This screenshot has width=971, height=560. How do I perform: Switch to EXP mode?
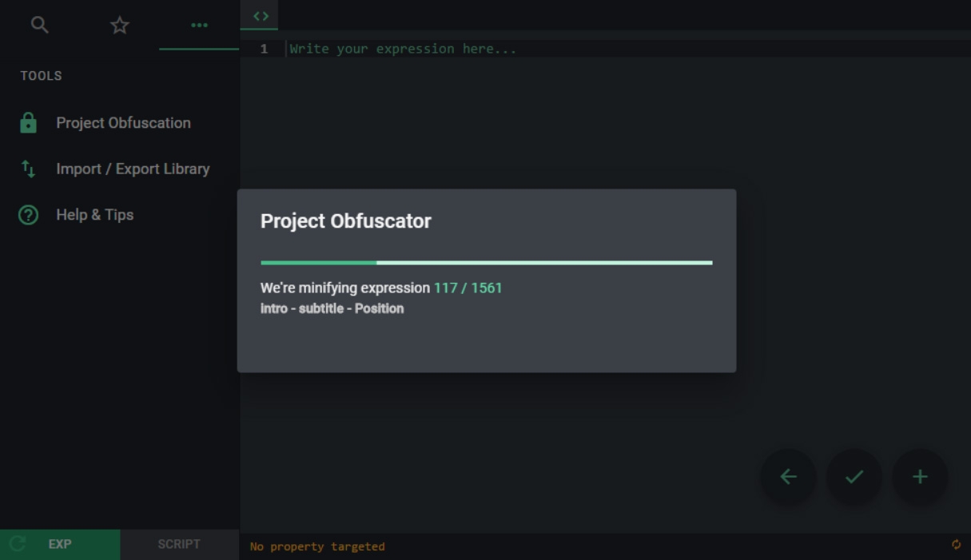[x=60, y=544]
